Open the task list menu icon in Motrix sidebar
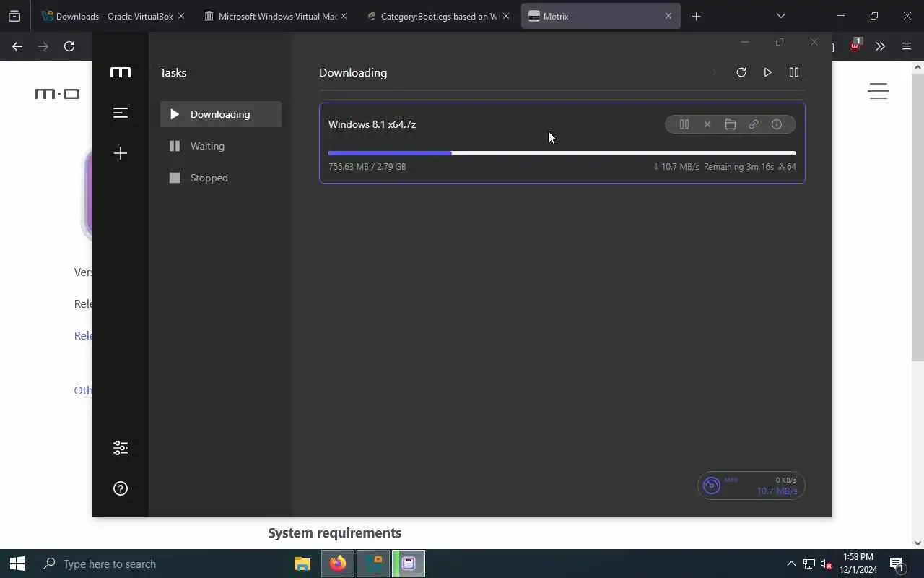924x578 pixels. (x=121, y=113)
